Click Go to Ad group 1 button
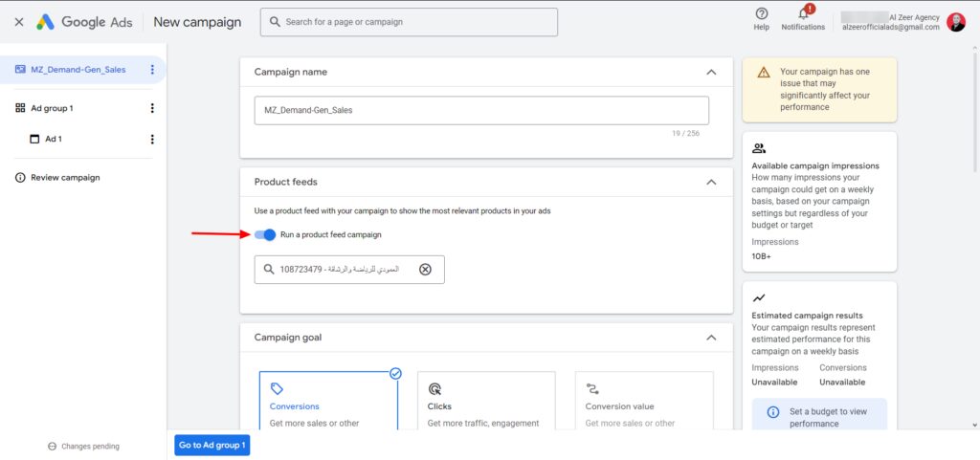This screenshot has height=460, width=980. (x=212, y=445)
